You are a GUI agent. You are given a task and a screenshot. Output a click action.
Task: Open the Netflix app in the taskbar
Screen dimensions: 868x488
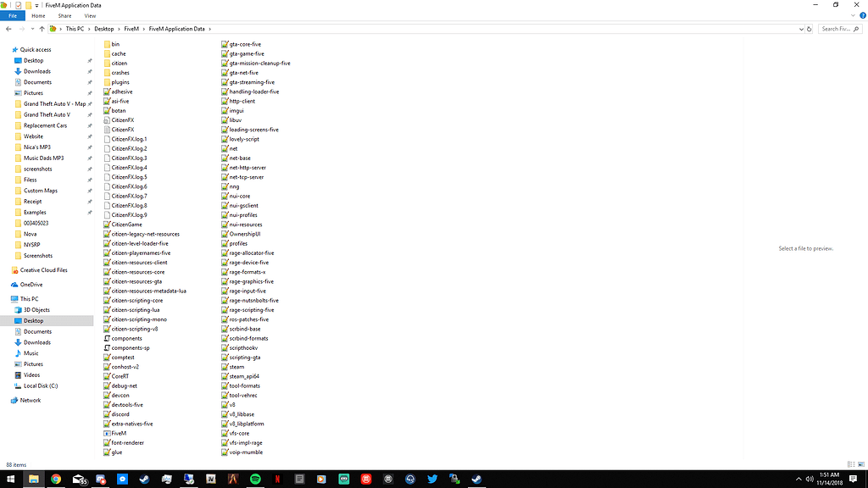(x=277, y=480)
